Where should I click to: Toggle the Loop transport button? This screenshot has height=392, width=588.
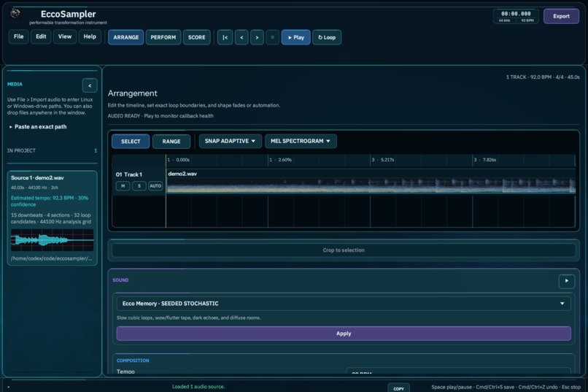327,37
